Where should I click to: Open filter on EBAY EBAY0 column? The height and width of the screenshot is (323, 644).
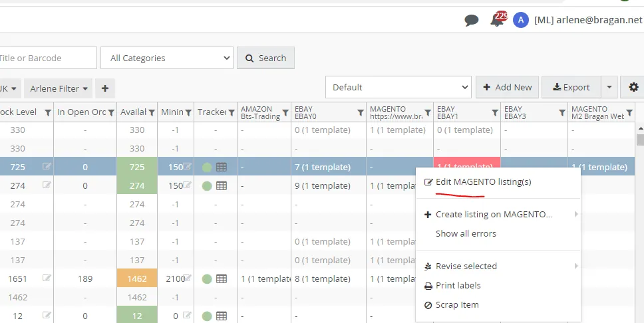coord(360,112)
